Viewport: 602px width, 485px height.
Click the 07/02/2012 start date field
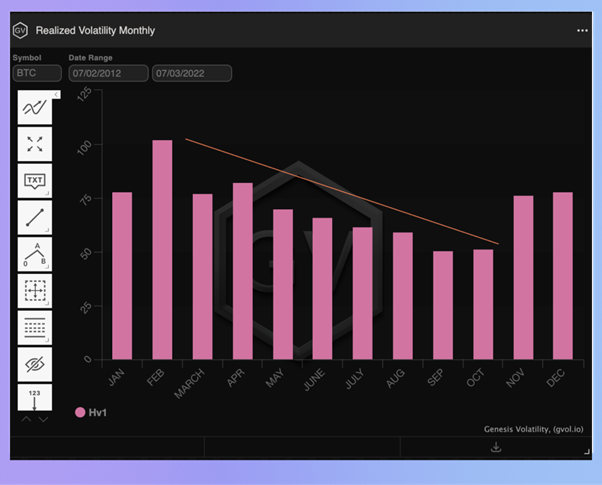108,73
